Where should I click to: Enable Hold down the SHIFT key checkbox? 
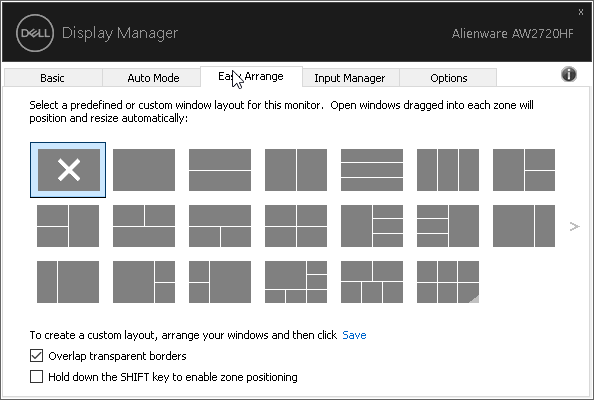pyautogui.click(x=36, y=377)
